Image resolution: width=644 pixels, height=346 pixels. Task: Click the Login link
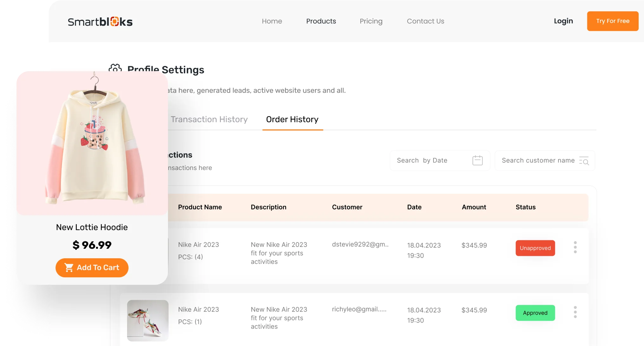[x=563, y=21]
